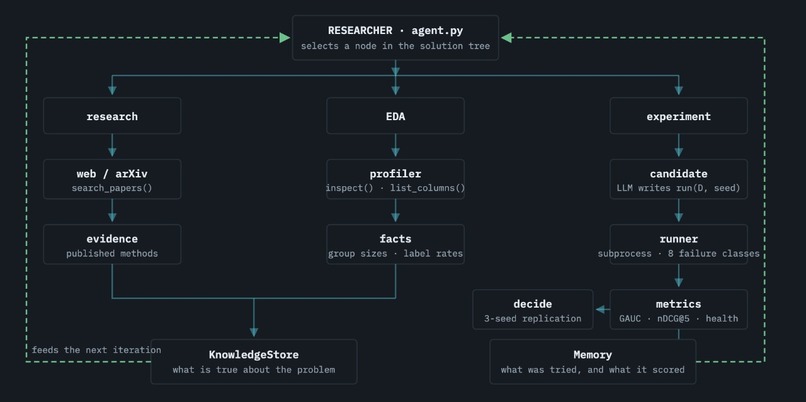Click 'LLM writes run(D, seed)' text
The width and height of the screenshot is (806, 402).
[x=679, y=188]
